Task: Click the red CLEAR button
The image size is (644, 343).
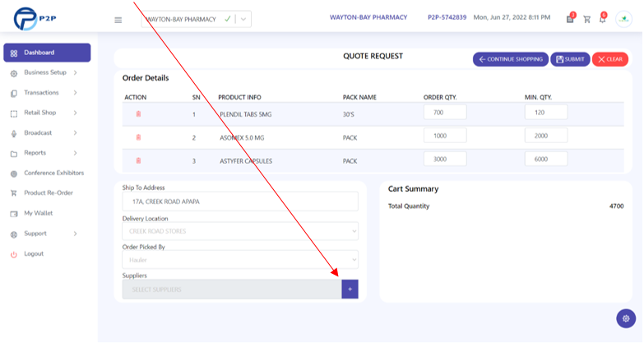Action: 610,59
